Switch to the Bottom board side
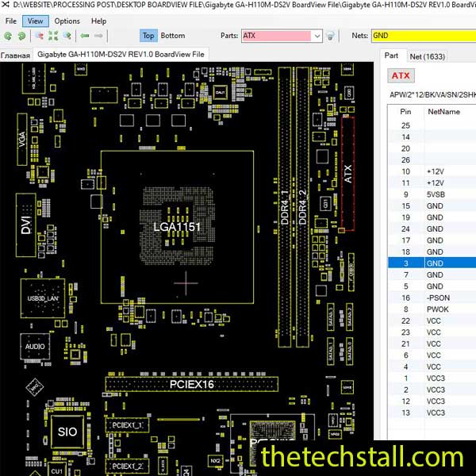 click(173, 36)
